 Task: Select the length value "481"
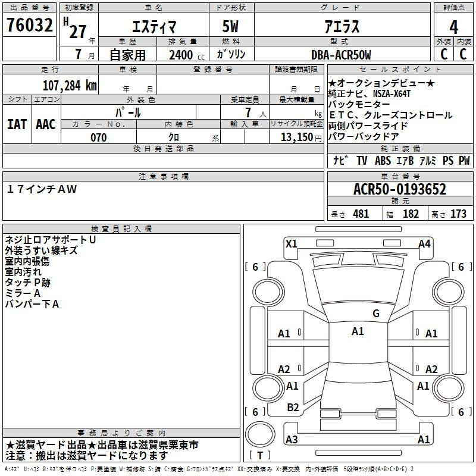(361, 214)
